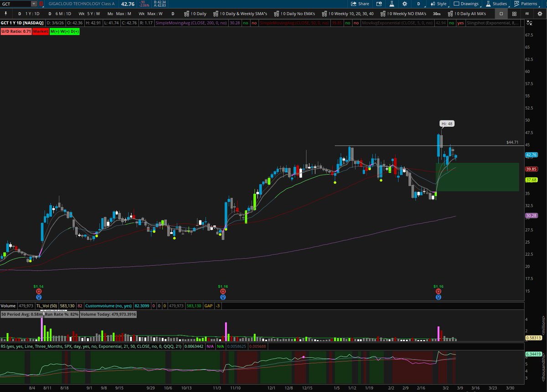Select the 6 M : 1D timeframe
The width and height of the screenshot is (547, 392).
tap(60, 14)
